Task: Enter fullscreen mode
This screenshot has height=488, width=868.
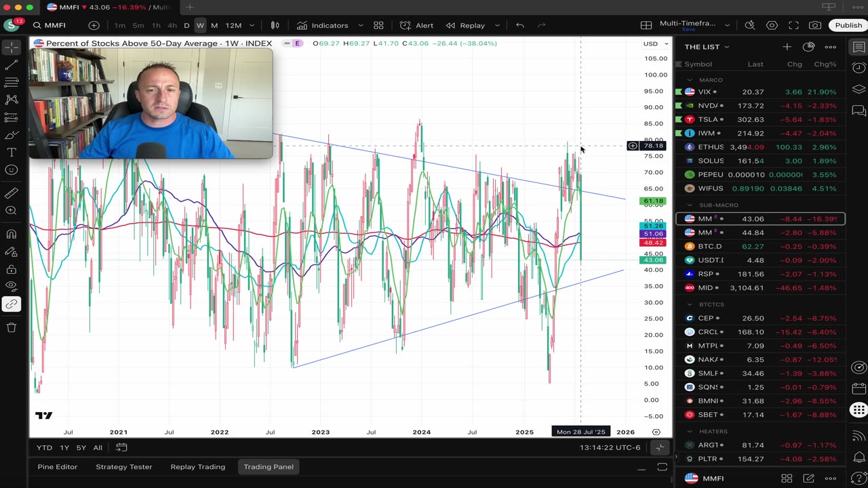Action: pyautogui.click(x=793, y=25)
